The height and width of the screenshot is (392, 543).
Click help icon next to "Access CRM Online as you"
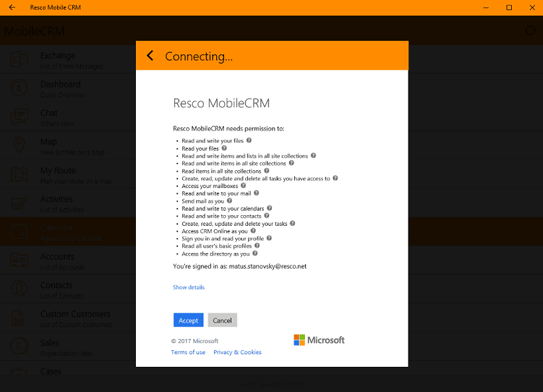pyautogui.click(x=253, y=231)
